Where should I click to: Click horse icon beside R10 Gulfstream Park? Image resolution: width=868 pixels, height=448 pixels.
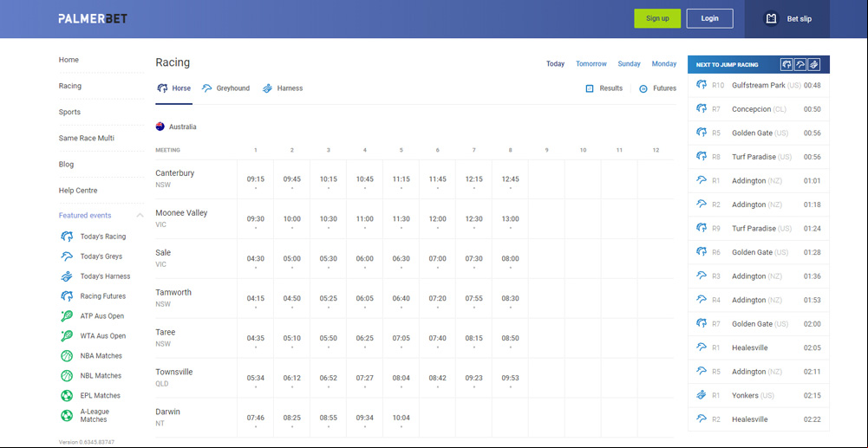point(702,85)
